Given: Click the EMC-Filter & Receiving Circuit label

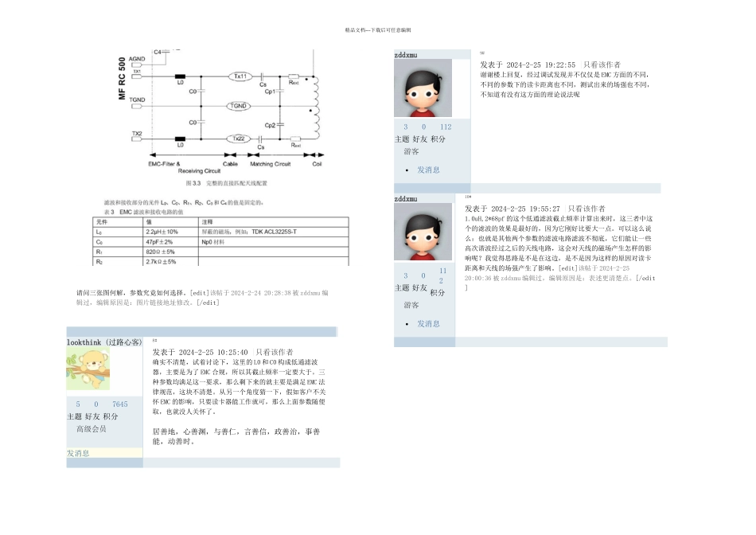Looking at the screenshot, I should coord(185,167).
